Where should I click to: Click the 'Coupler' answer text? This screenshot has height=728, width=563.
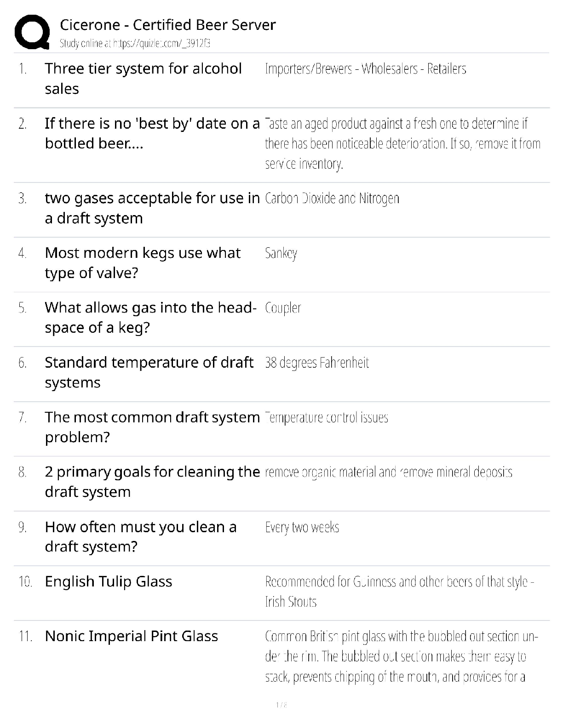point(283,308)
